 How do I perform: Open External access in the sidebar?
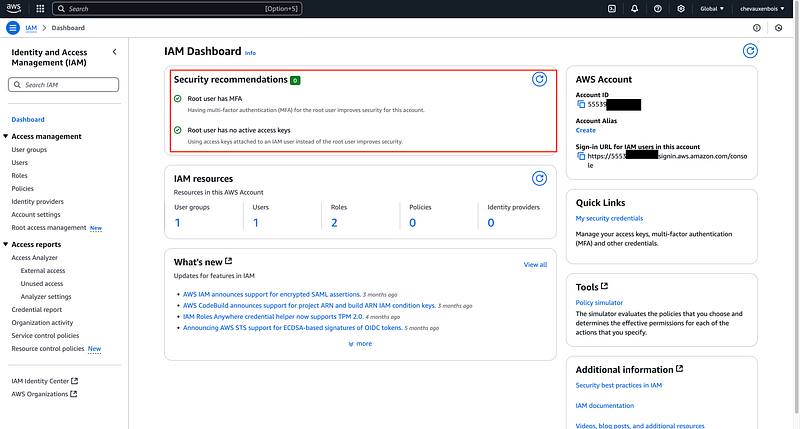[x=43, y=271]
